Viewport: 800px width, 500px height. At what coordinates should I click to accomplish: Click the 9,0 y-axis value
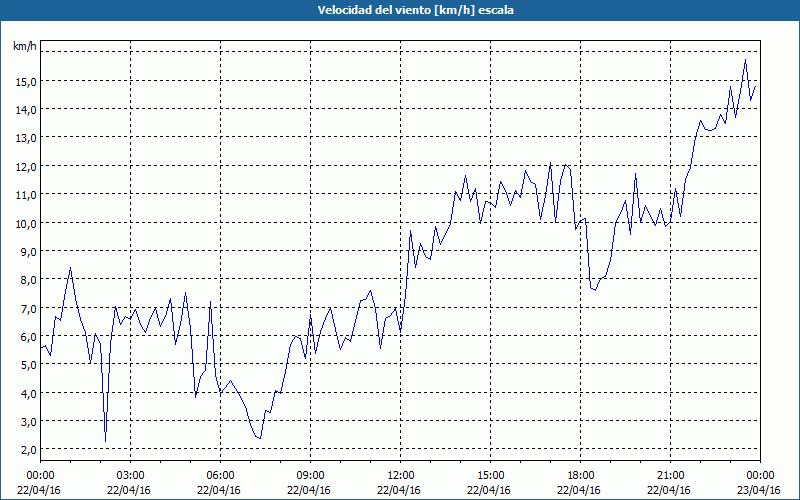click(x=29, y=251)
